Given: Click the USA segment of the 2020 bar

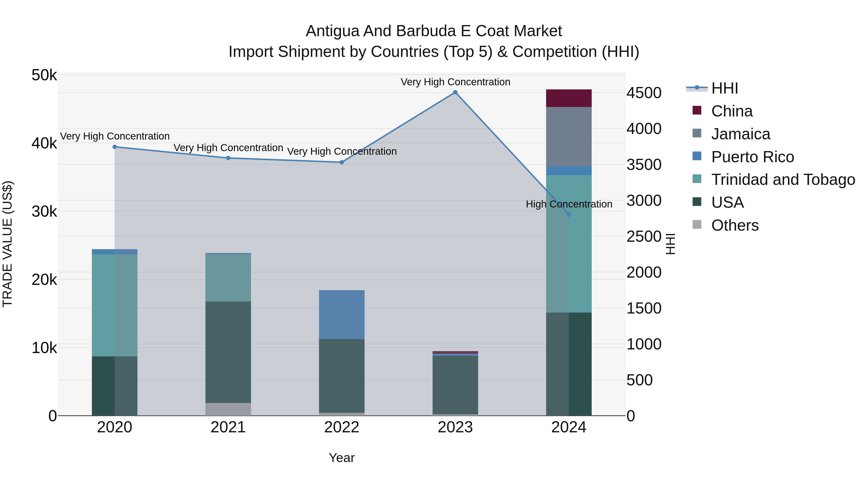Looking at the screenshot, I should 115,386.
